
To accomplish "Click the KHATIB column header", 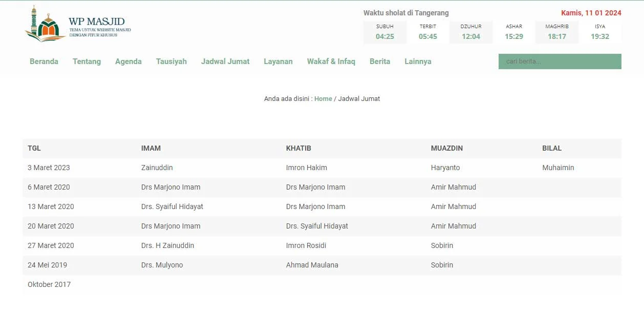I will coord(298,148).
